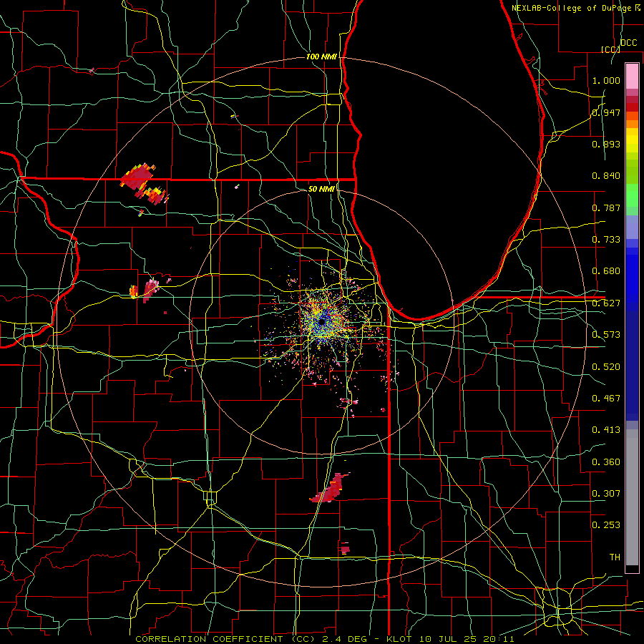Select the 0.520 scale value
This screenshot has width=644, height=644.
coord(606,367)
